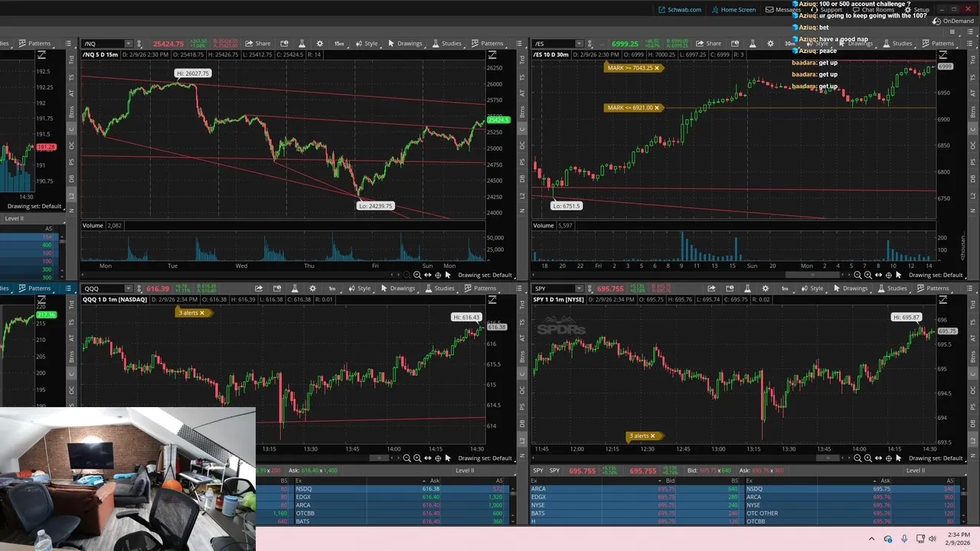Open the Schwab.com link
Image resolution: width=980 pixels, height=551 pixels.
[x=679, y=10]
